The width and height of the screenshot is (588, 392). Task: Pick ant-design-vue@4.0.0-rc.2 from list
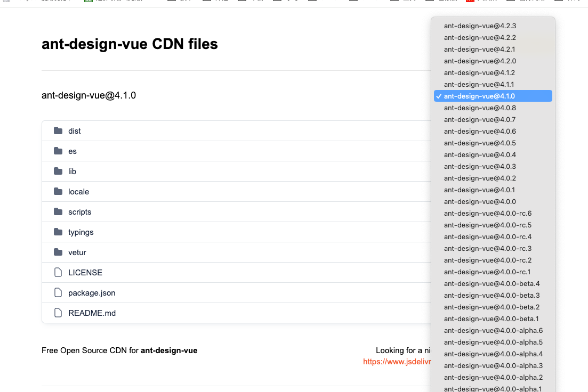tap(493, 260)
